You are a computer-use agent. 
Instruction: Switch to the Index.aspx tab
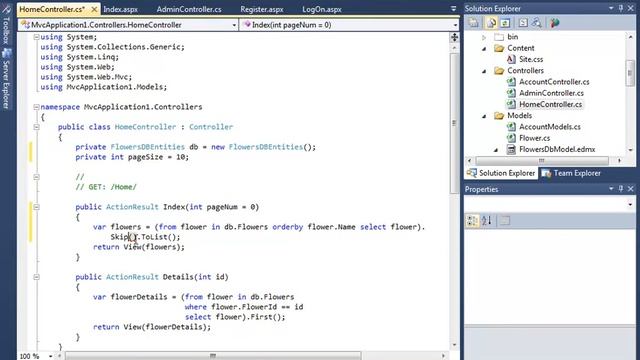pyautogui.click(x=120, y=9)
